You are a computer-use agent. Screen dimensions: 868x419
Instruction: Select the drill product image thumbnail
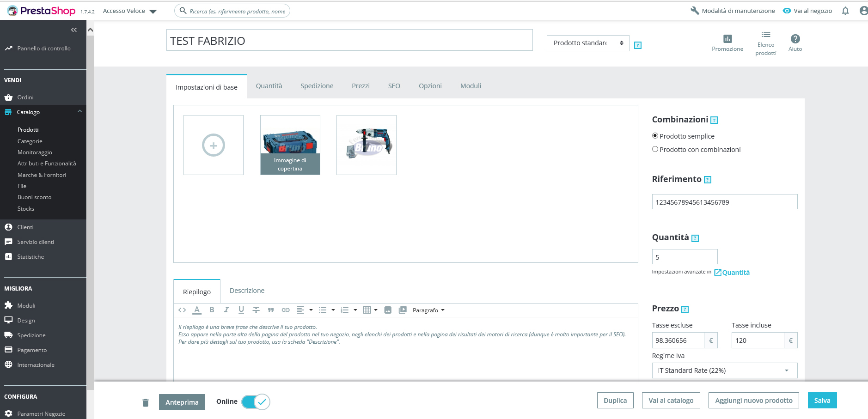(x=367, y=145)
